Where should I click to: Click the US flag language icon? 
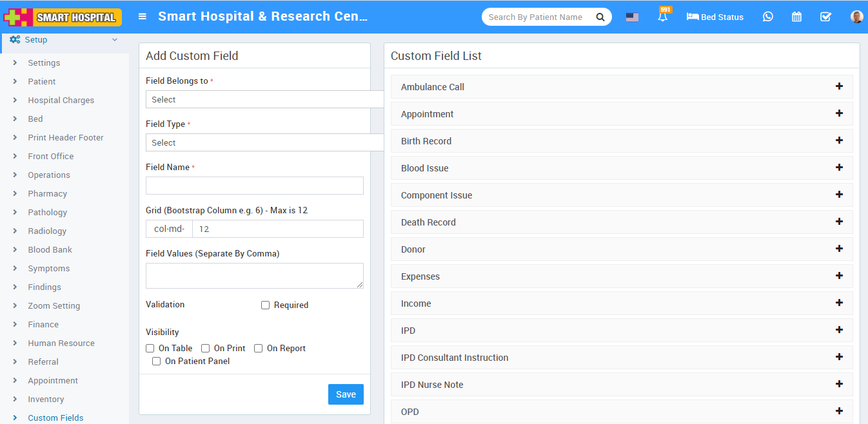[632, 17]
